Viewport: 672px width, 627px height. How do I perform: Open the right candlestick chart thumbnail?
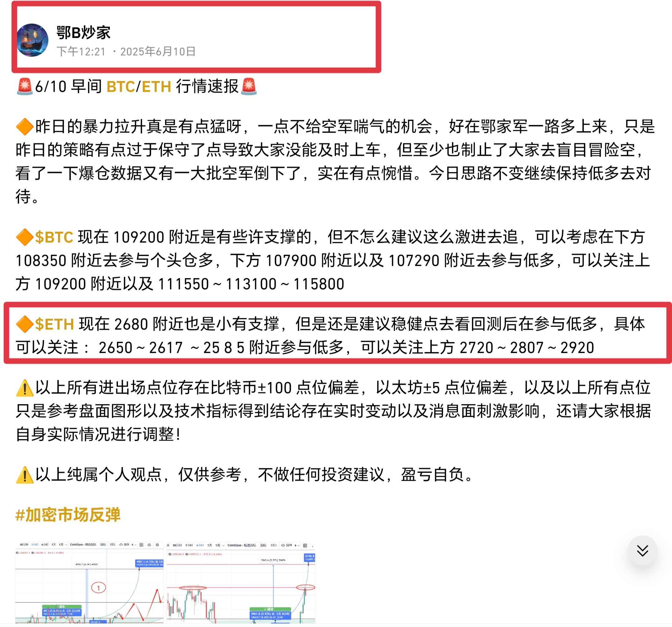click(x=241, y=583)
